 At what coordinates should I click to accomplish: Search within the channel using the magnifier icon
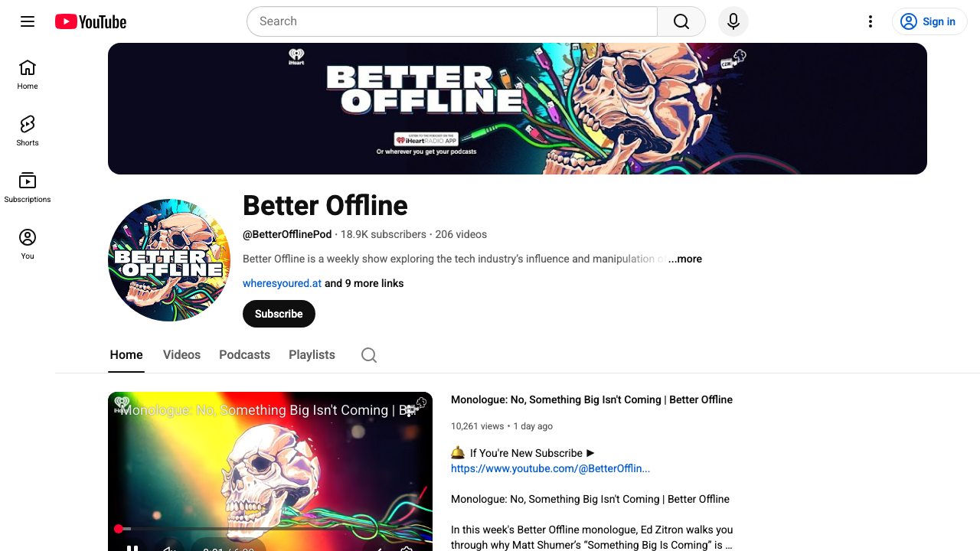pos(369,355)
